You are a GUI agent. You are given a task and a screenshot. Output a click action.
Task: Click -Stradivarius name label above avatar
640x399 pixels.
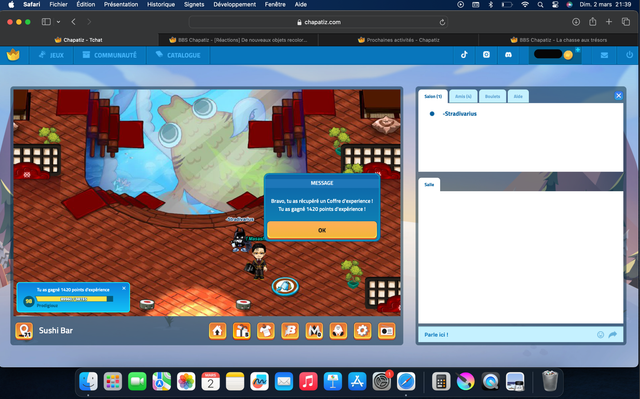(240, 219)
